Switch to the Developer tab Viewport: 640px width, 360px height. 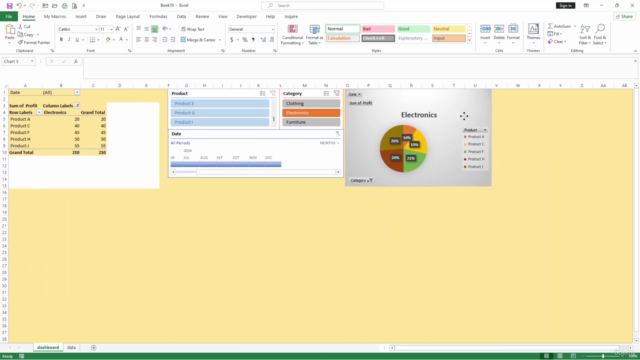[246, 16]
